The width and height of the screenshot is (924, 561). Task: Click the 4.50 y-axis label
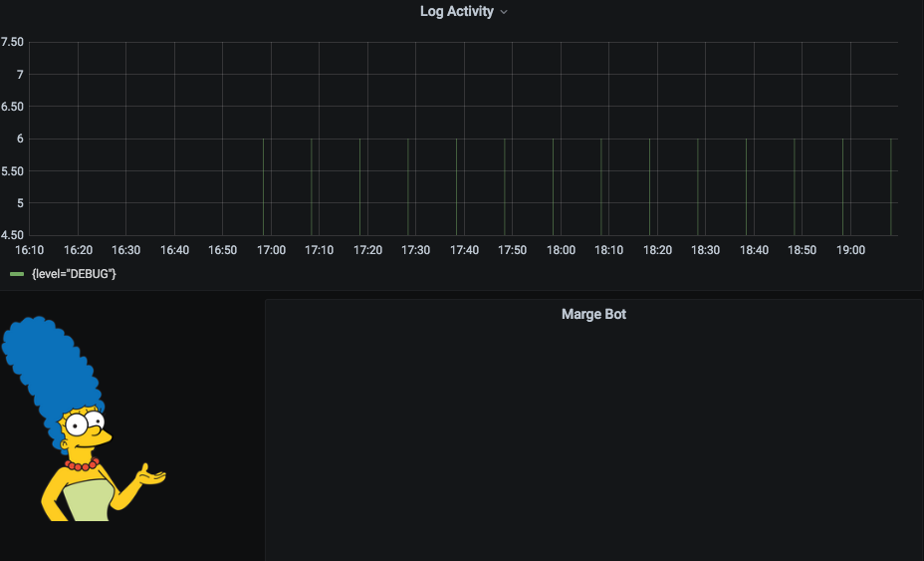tap(12, 235)
